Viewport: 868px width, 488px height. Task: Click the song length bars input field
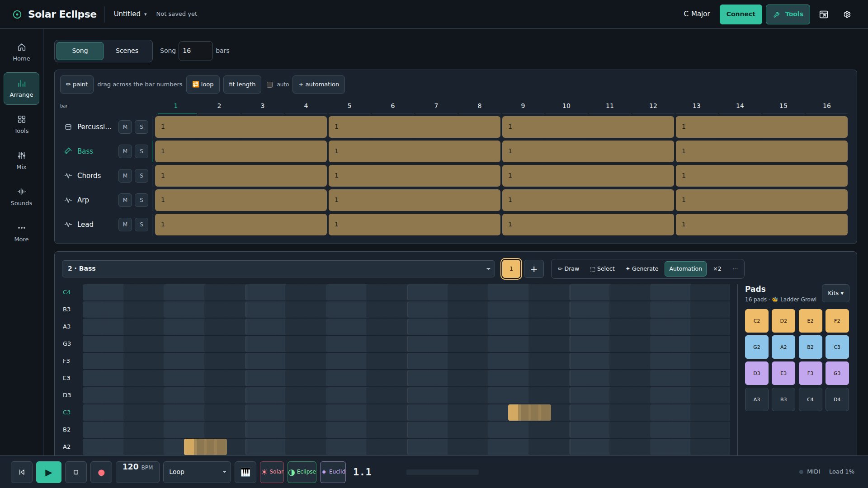(195, 51)
